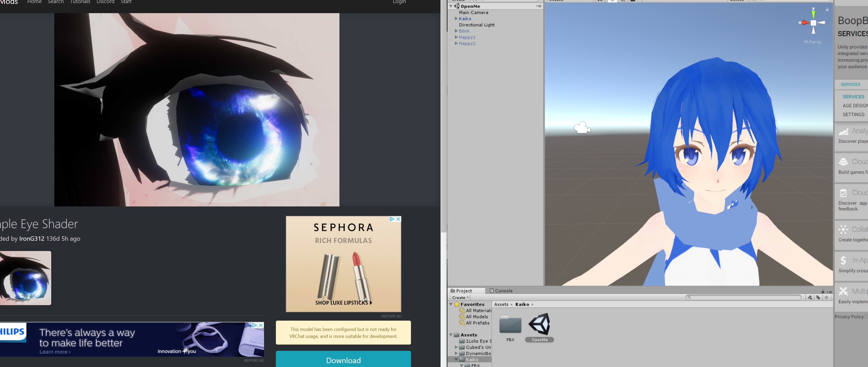Toggle the Project panel lock icon
The image size is (868, 367).
(823, 291)
